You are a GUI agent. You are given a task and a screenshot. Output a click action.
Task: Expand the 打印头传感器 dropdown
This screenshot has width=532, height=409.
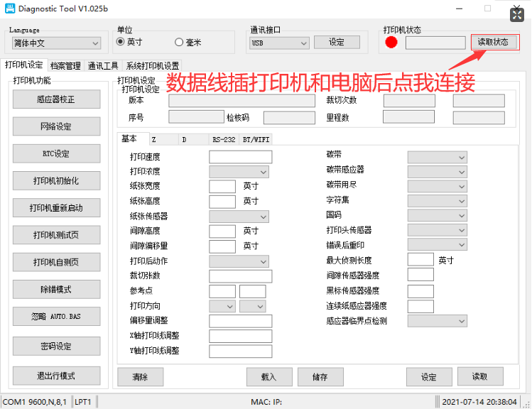(x=438, y=230)
